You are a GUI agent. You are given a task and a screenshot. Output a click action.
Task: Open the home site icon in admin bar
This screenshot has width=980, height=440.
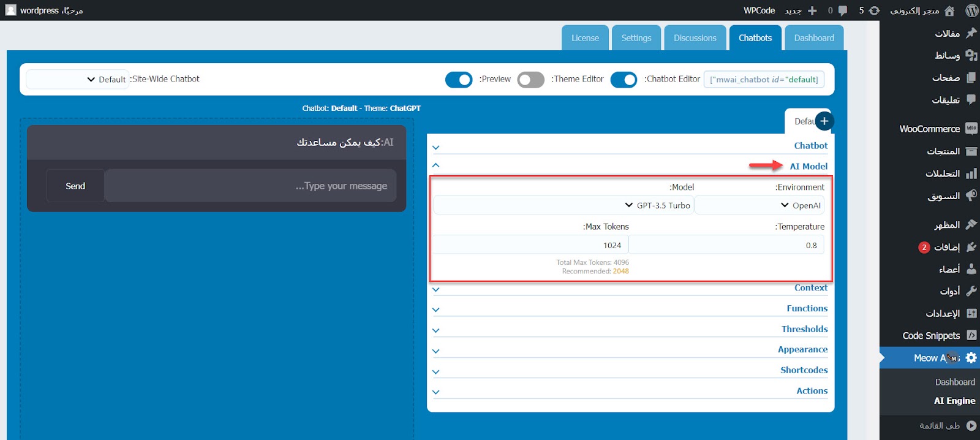[x=949, y=10]
